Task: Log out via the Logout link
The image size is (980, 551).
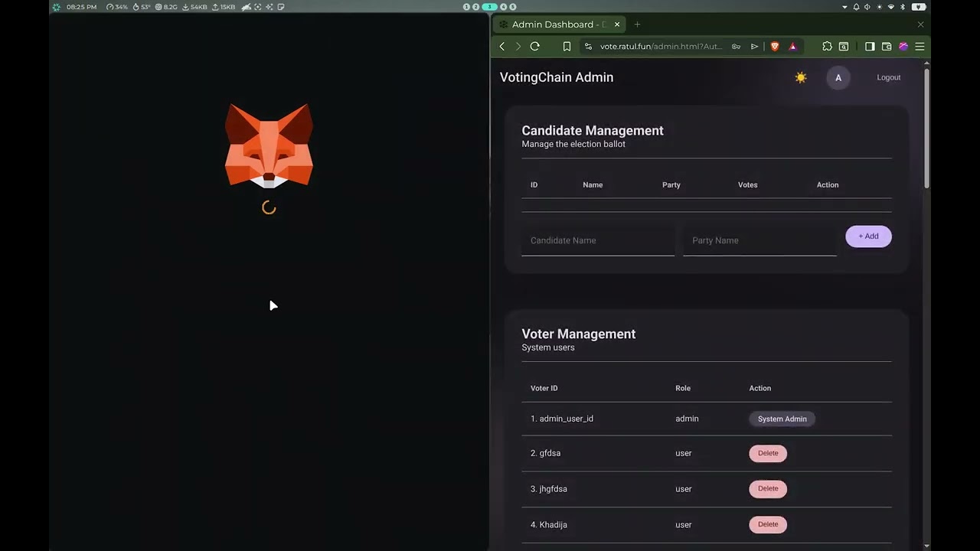Action: pos(889,77)
